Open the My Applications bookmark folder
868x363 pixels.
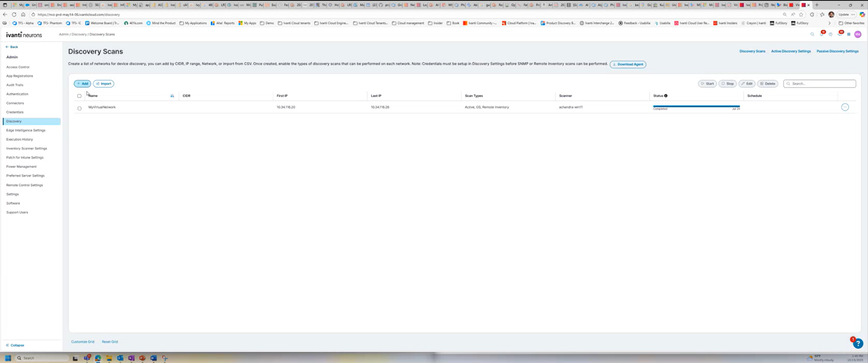coord(193,23)
